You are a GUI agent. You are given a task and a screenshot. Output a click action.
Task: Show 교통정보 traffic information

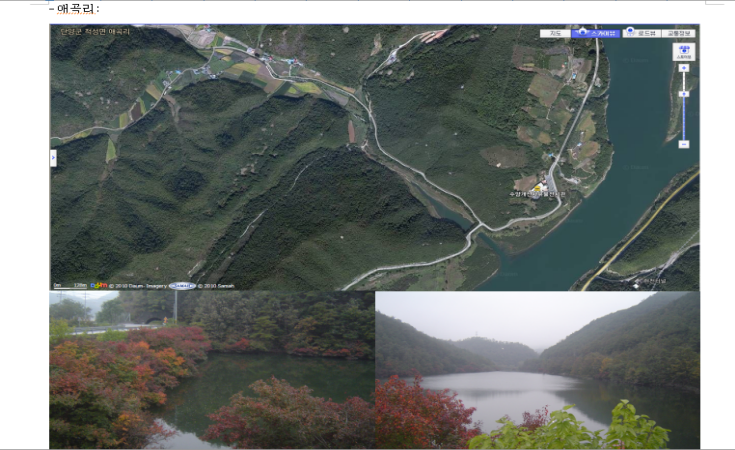click(x=678, y=33)
